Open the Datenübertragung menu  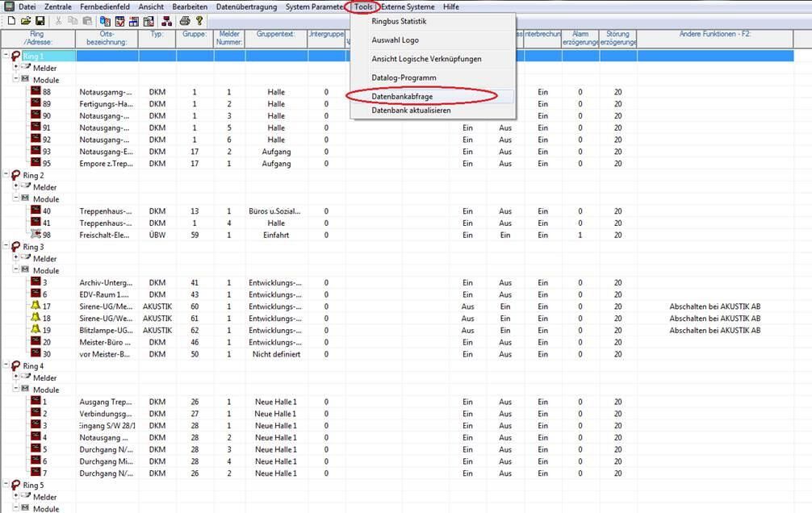[246, 6]
